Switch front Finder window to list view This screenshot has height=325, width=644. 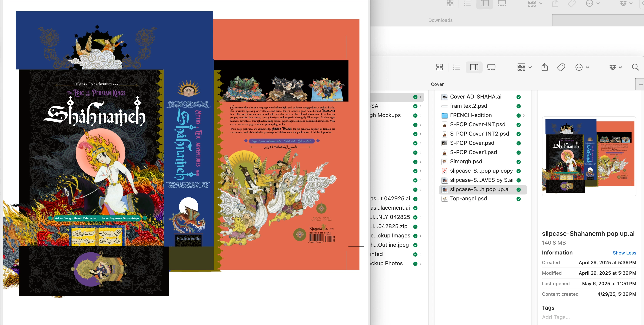(456, 67)
